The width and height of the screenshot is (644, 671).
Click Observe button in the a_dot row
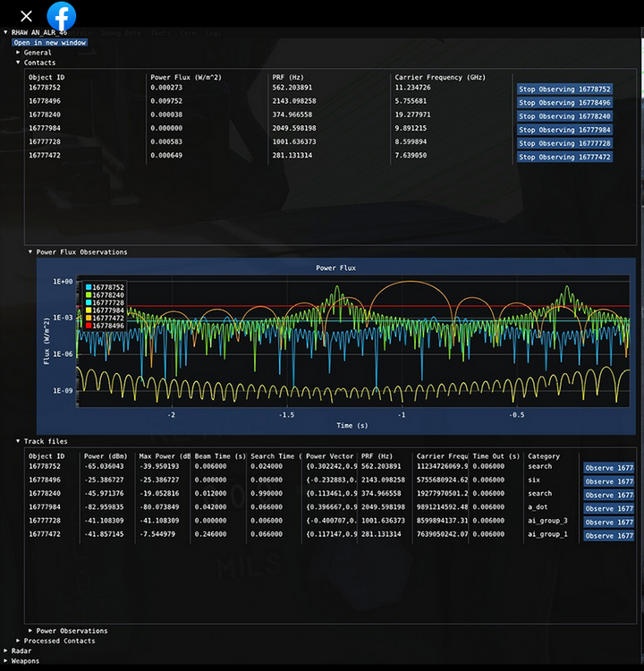click(x=609, y=508)
